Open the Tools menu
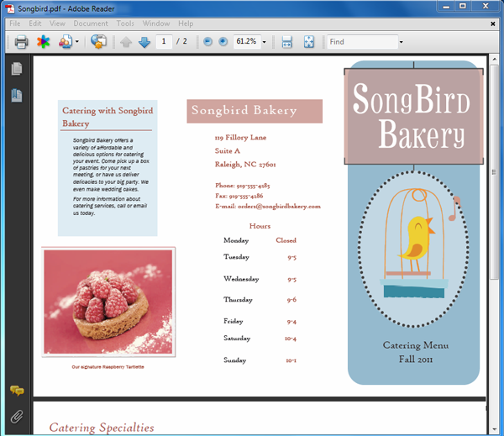This screenshot has height=436, width=504. pyautogui.click(x=125, y=24)
